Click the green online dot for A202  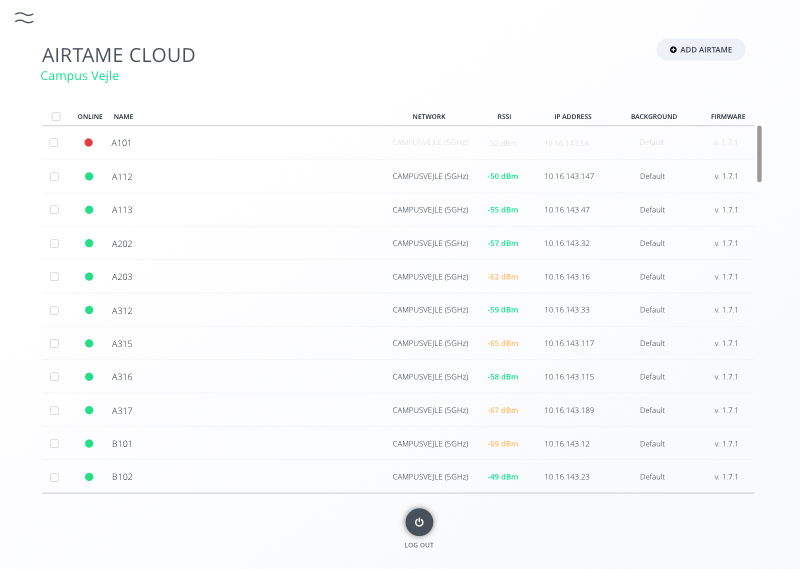(89, 243)
